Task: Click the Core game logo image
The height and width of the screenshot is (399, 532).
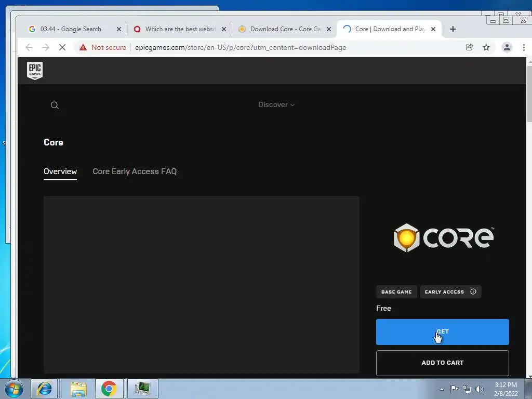Action: [444, 238]
